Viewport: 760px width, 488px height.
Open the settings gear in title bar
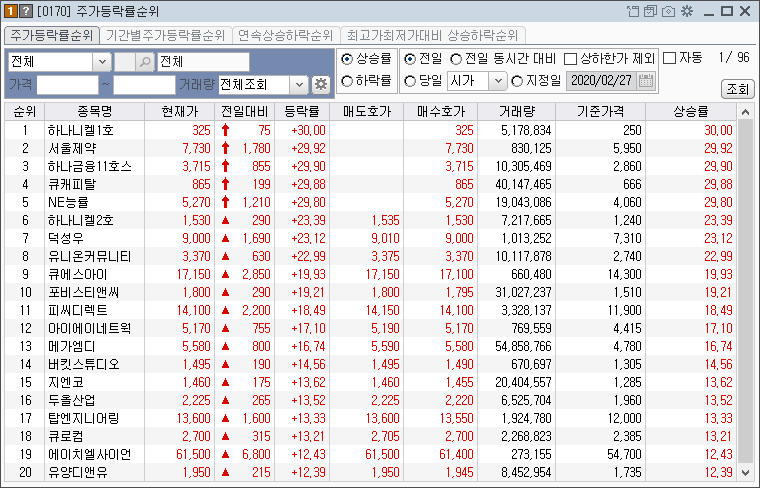point(687,11)
